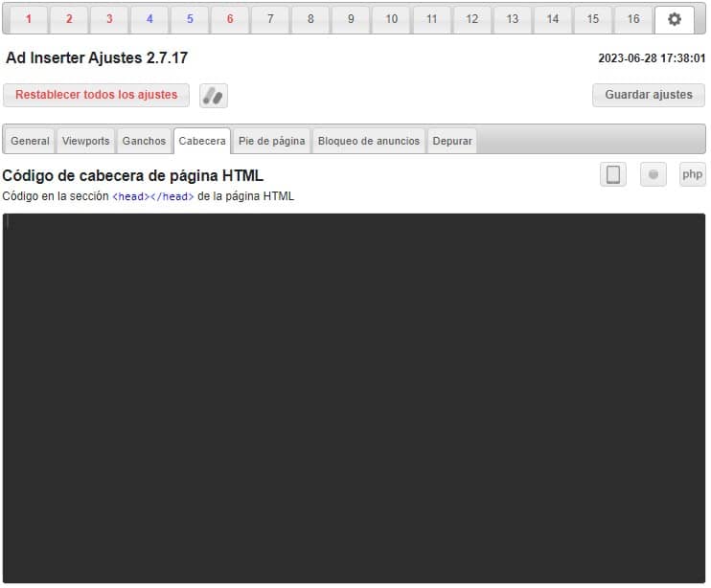Open block tab 9
This screenshot has width=711, height=588.
point(351,19)
